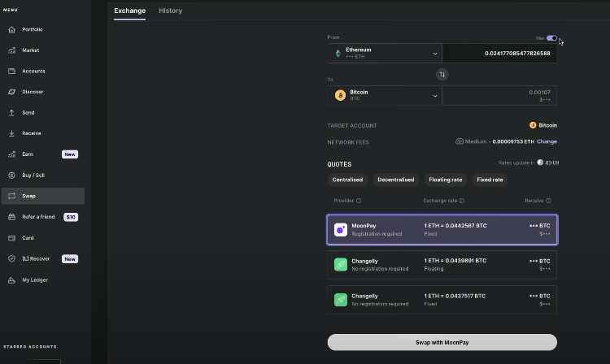Show info about the Provider column

pos(359,201)
